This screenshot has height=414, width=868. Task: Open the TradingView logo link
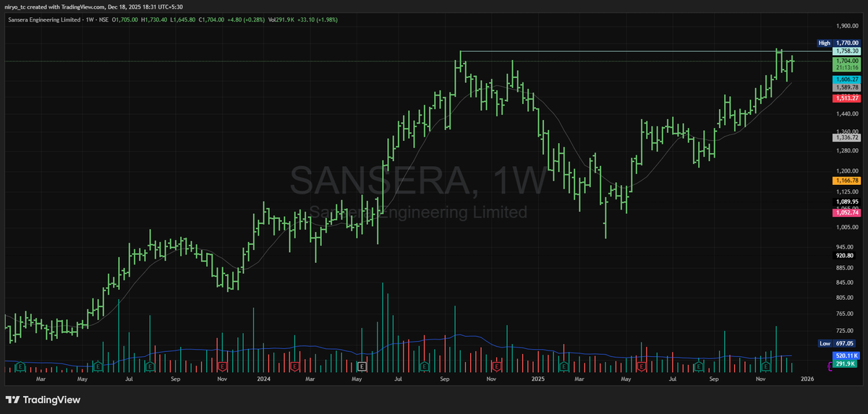point(43,400)
